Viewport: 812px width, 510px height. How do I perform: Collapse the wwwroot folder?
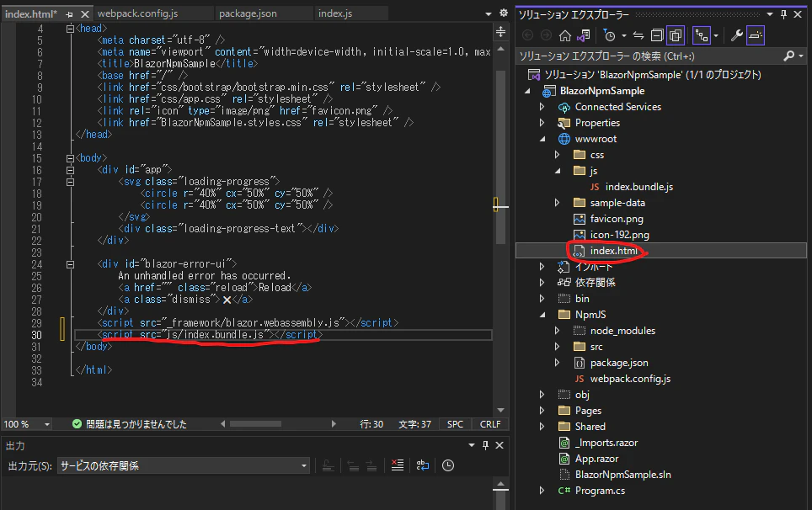tap(542, 139)
